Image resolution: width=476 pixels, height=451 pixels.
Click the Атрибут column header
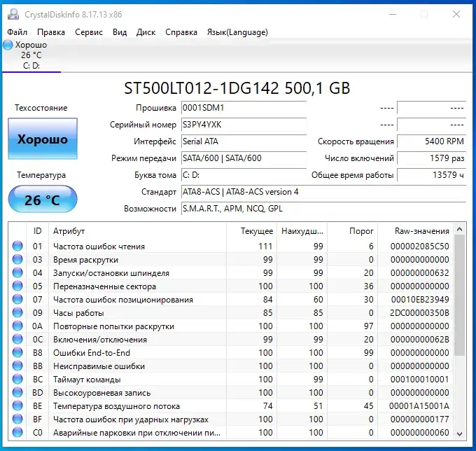pyautogui.click(x=137, y=231)
